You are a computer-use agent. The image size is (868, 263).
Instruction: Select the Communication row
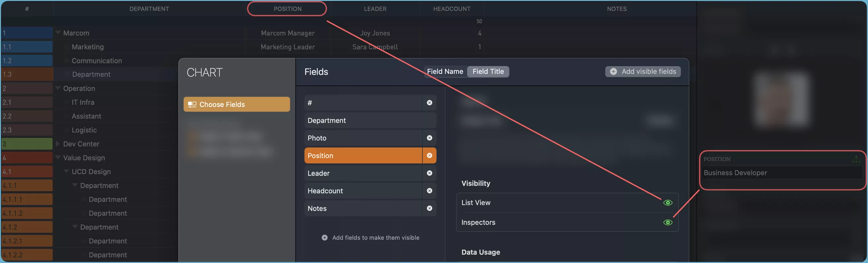point(97,61)
